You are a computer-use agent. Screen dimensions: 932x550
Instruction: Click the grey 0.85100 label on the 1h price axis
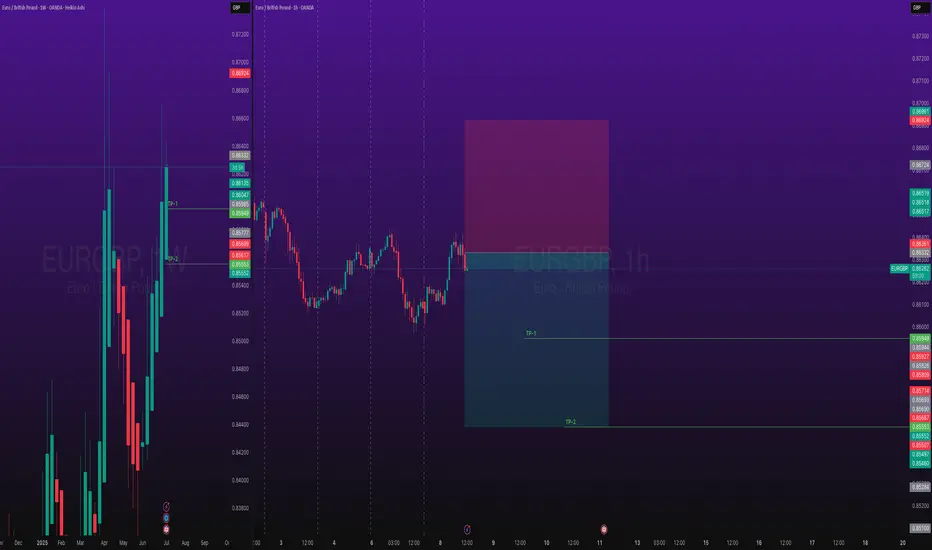click(921, 528)
